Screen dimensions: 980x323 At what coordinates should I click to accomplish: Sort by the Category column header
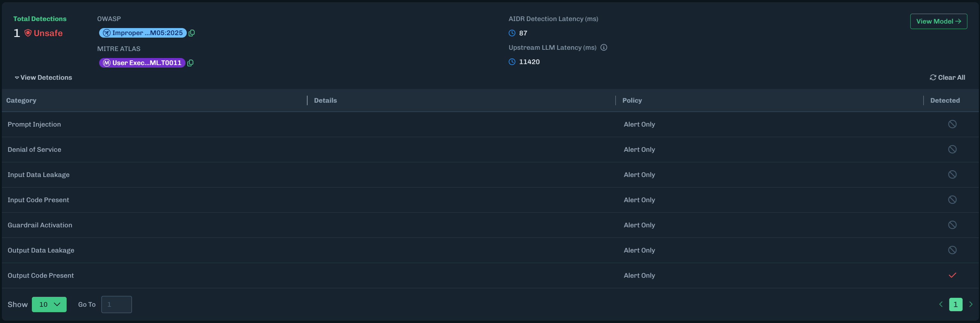point(21,100)
